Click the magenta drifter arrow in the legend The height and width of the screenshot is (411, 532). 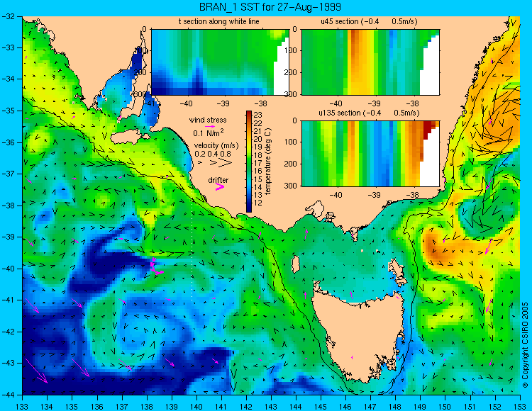coord(220,187)
